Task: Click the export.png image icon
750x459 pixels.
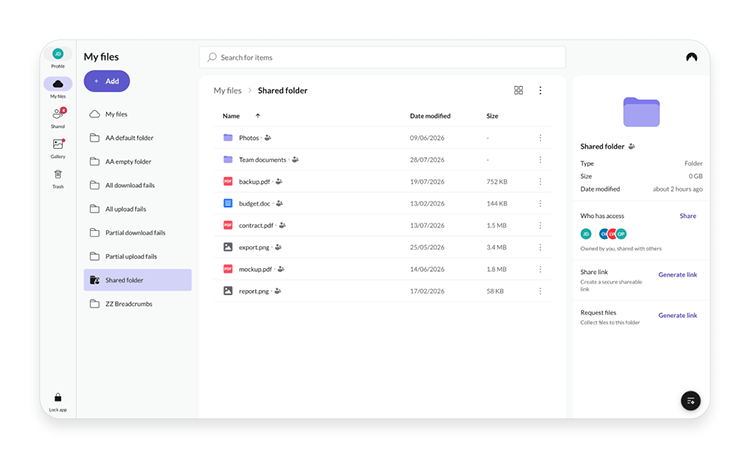Action: pos(228,247)
